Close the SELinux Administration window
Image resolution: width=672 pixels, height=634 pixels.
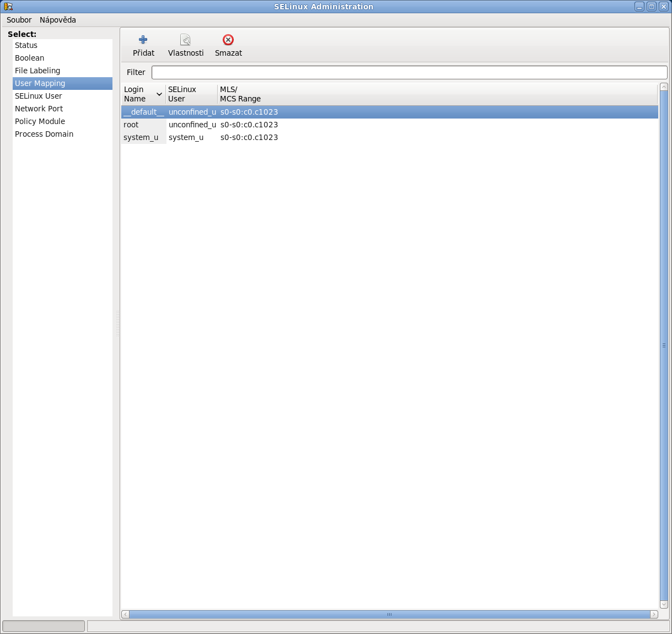(x=664, y=7)
